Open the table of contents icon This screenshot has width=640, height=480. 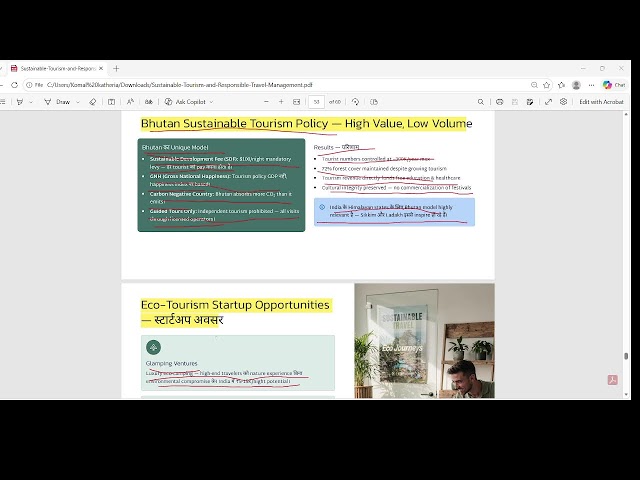pos(2,102)
